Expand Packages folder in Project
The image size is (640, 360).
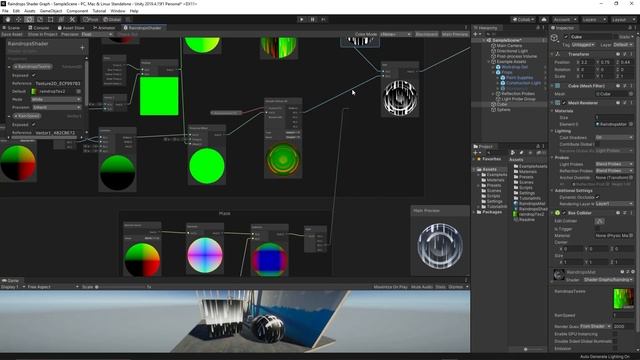[474, 212]
